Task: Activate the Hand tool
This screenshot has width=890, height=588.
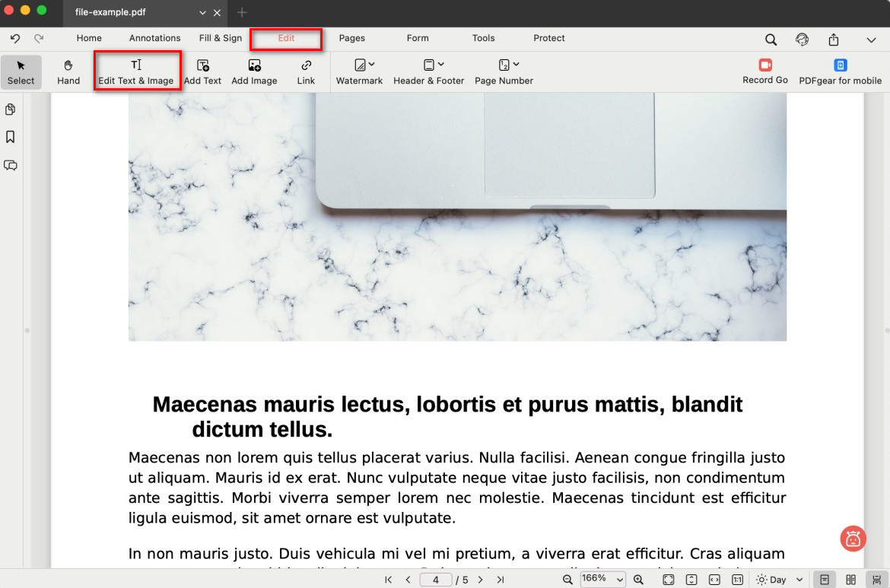Action: coord(68,72)
